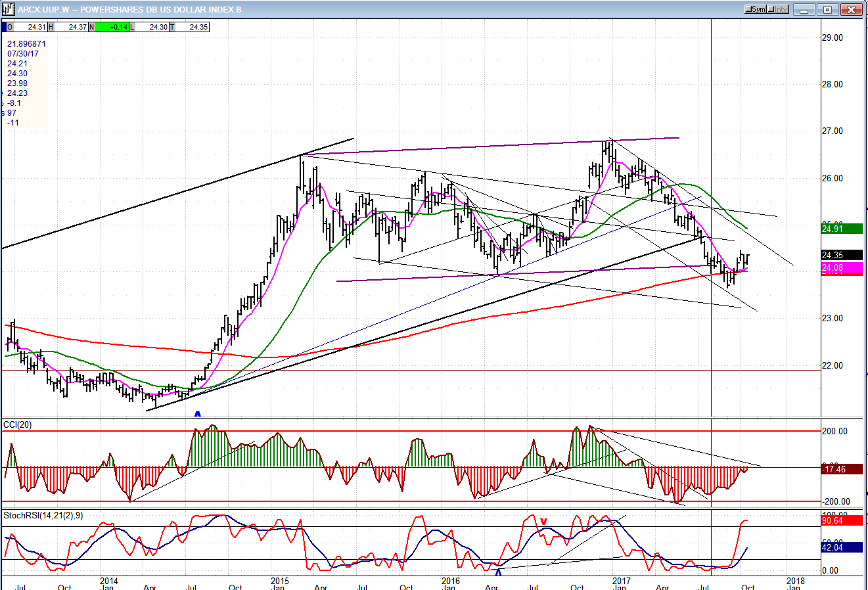This screenshot has height=590, width=868.
Task: Click the red 90.64 StochRSI value tag
Action: (x=841, y=520)
